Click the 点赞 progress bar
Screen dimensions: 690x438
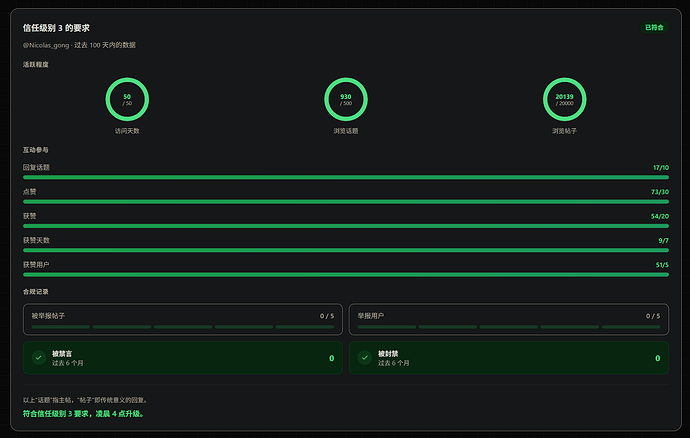(x=346, y=202)
